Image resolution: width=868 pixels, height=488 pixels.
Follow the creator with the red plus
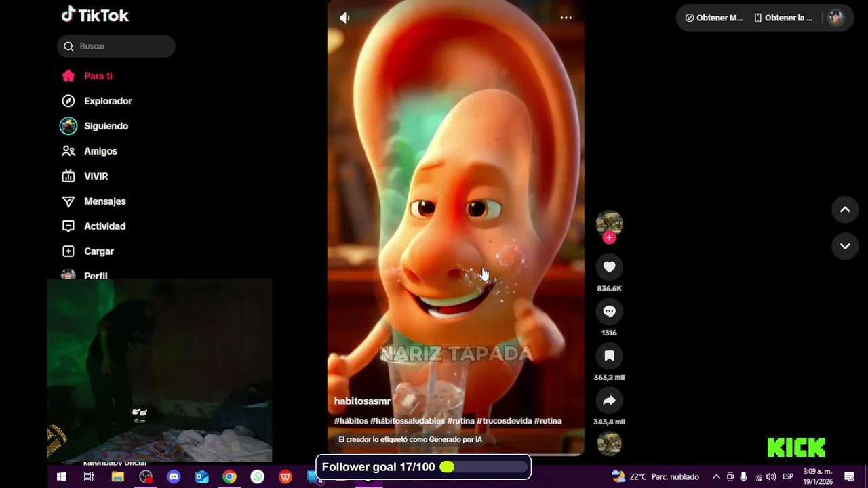[x=609, y=237]
